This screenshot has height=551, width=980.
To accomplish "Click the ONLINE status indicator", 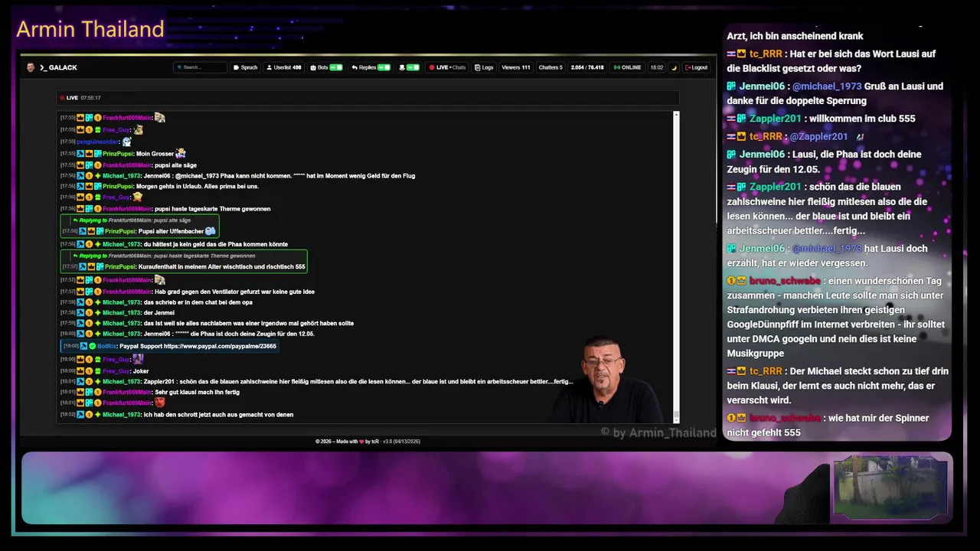I will [x=628, y=67].
